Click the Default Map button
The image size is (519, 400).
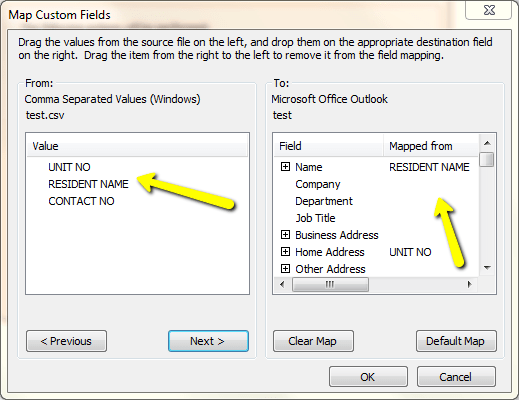pos(456,341)
